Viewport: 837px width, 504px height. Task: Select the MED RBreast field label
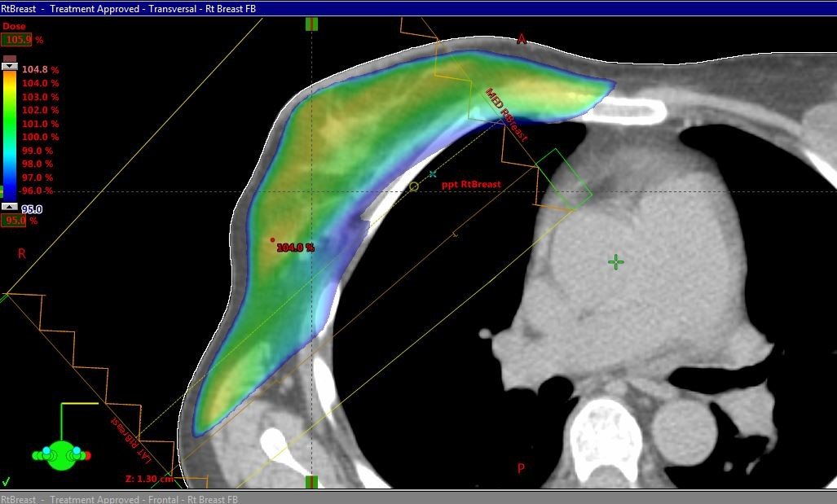[x=507, y=115]
